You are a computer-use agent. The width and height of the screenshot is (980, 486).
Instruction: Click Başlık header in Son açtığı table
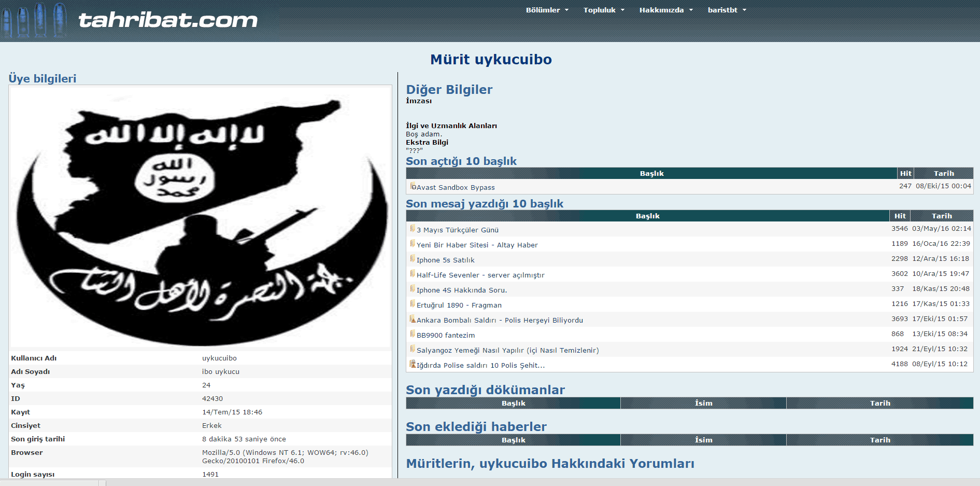pos(651,173)
